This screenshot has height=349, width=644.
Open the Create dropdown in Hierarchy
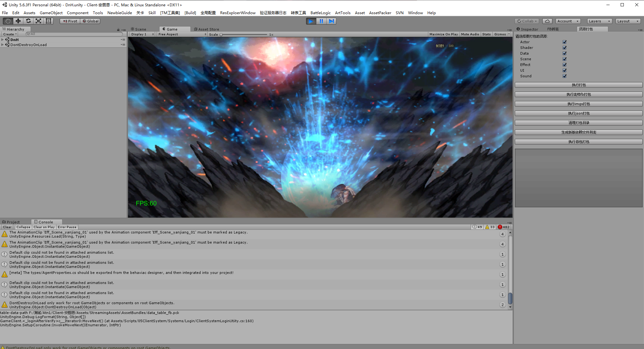click(x=10, y=34)
